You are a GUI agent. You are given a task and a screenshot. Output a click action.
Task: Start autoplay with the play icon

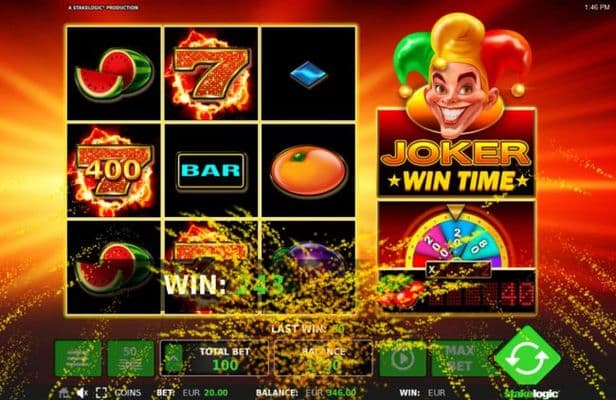402,358
